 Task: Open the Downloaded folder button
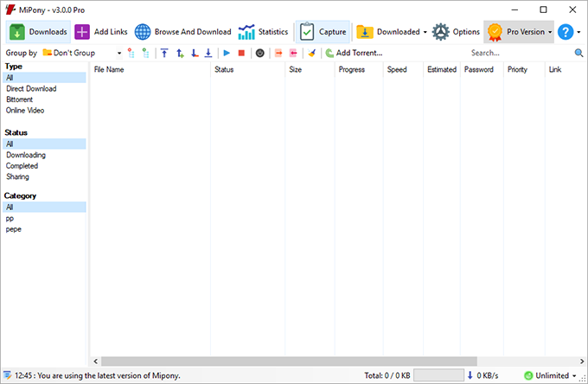388,32
